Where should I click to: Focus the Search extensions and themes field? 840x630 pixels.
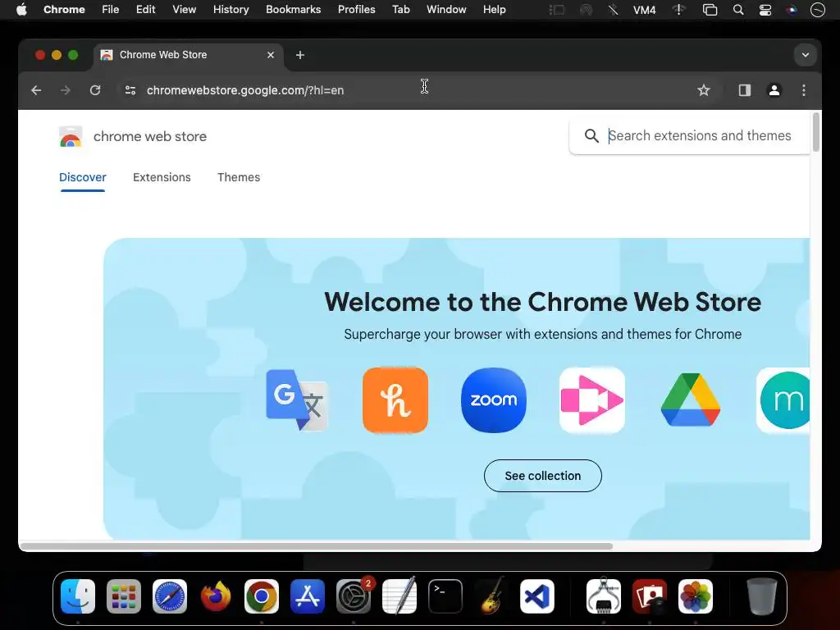coord(690,136)
